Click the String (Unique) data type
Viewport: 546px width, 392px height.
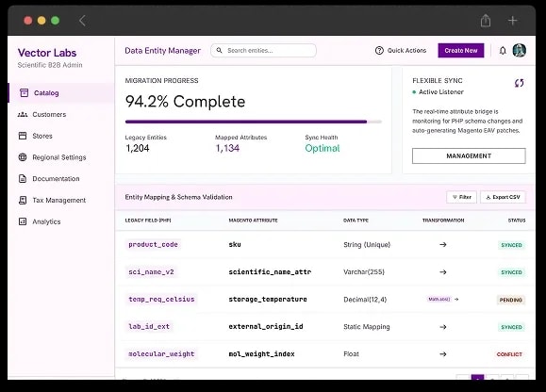click(367, 244)
